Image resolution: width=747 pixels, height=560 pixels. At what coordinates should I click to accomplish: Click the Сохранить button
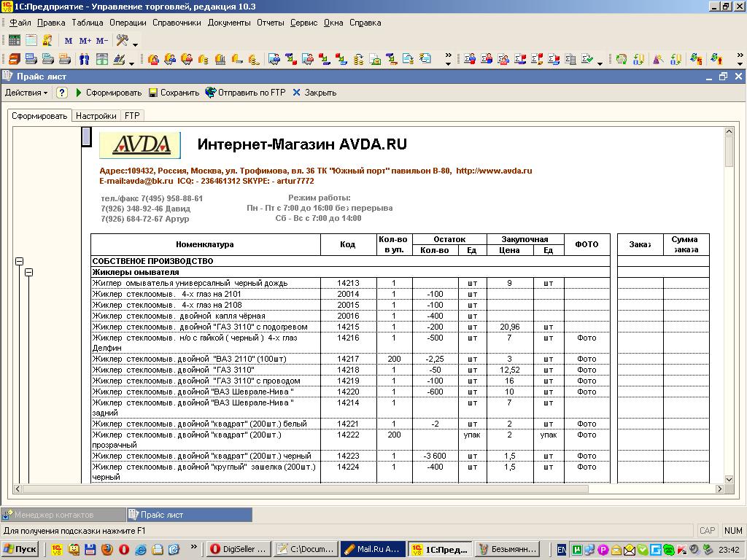coord(174,93)
